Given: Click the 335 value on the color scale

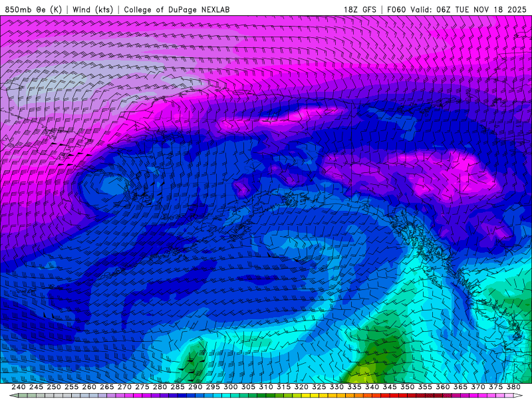Looking at the screenshot, I should (x=354, y=387).
